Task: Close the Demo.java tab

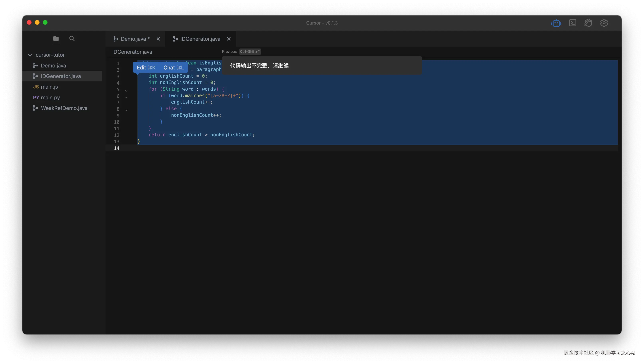Action: point(158,39)
